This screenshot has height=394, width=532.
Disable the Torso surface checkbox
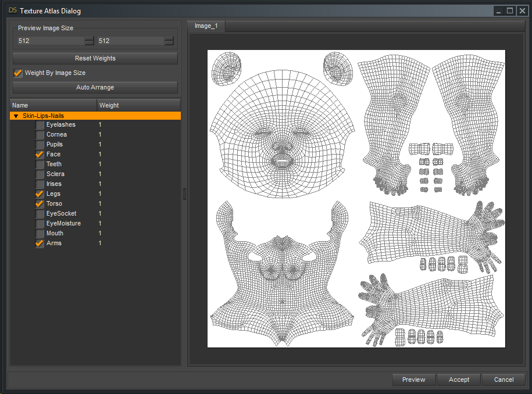(x=40, y=203)
